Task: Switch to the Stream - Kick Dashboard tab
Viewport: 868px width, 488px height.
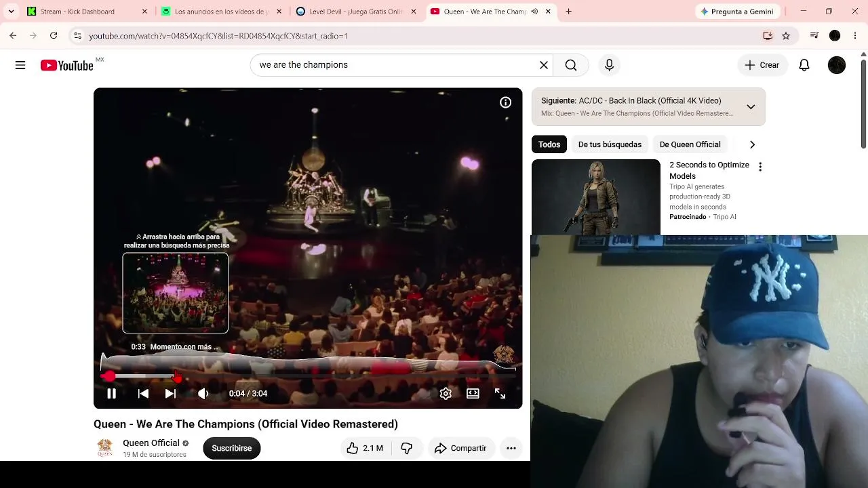Action: coord(88,12)
